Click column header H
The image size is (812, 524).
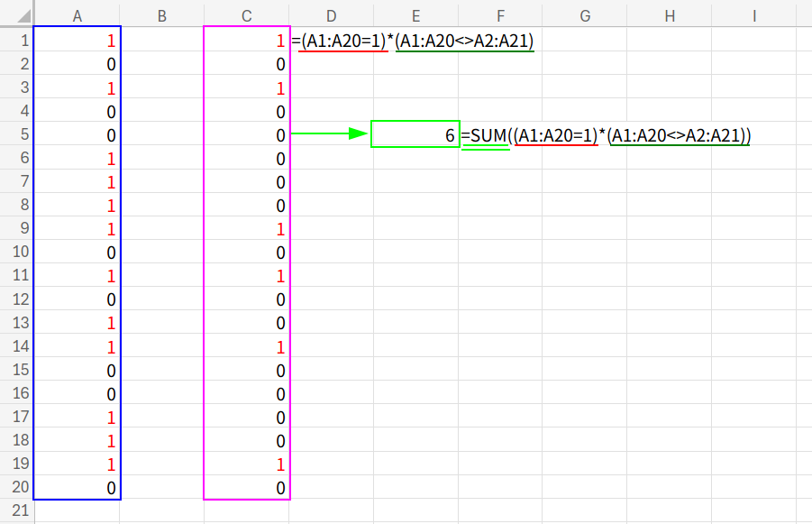pyautogui.click(x=670, y=15)
